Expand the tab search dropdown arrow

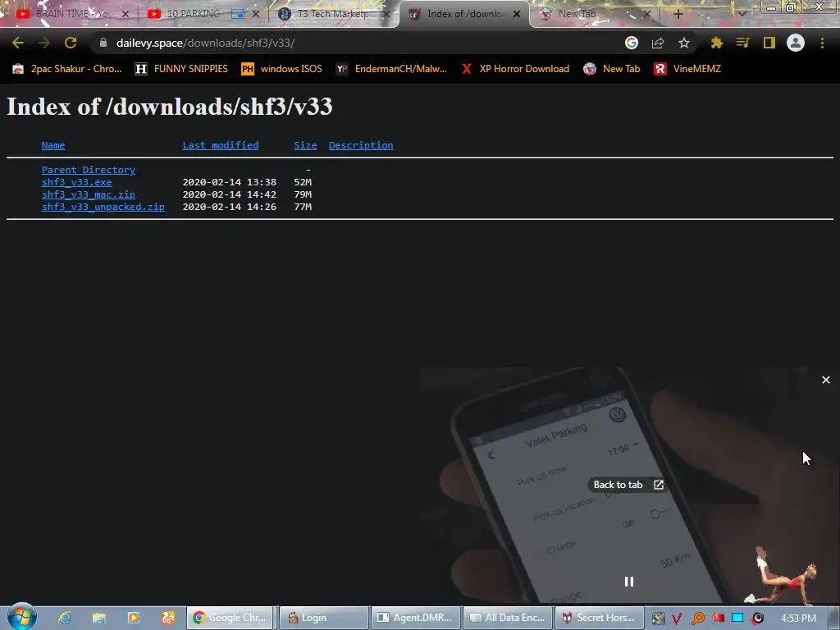742,14
